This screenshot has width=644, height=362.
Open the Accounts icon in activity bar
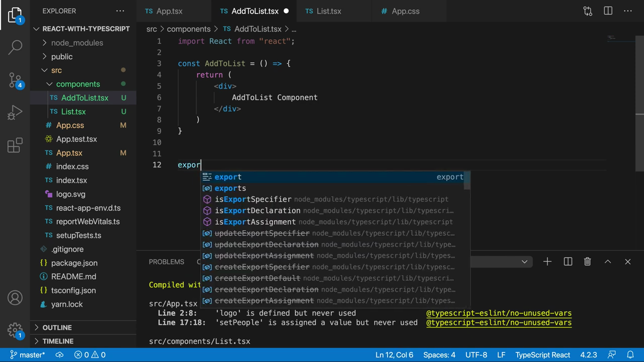(x=15, y=298)
